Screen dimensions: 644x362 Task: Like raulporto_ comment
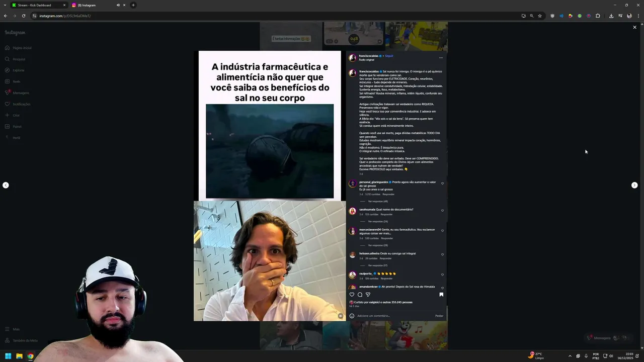(x=442, y=275)
